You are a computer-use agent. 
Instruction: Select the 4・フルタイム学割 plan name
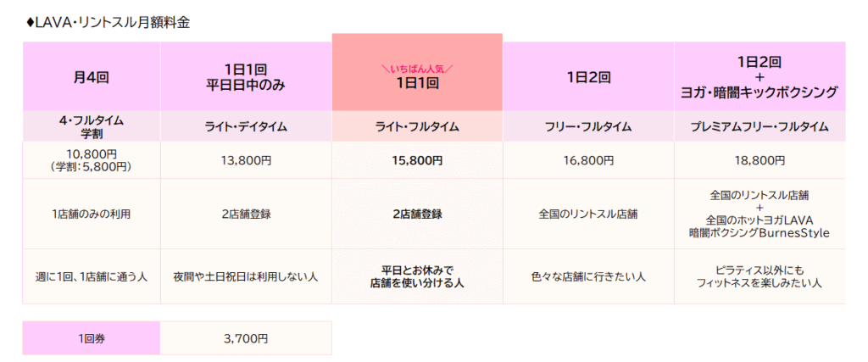91,126
